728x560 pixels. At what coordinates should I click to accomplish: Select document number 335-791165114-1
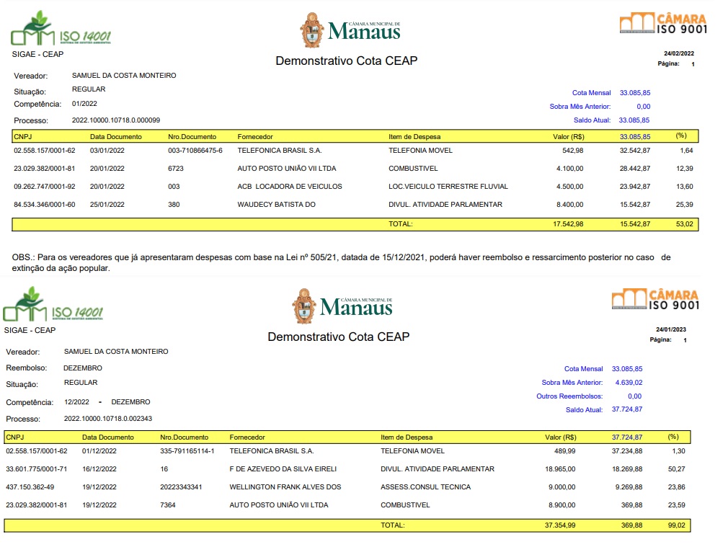tap(187, 451)
